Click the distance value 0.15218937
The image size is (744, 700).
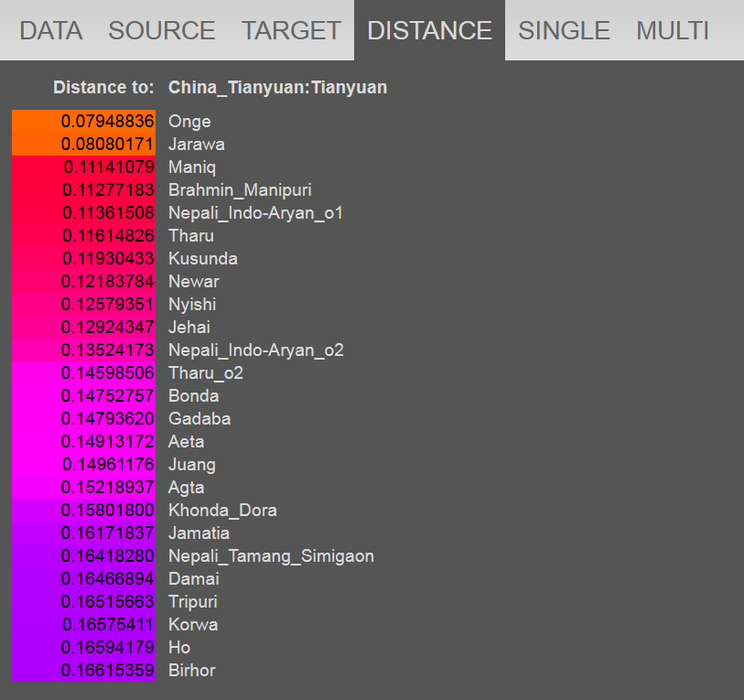tap(83, 488)
